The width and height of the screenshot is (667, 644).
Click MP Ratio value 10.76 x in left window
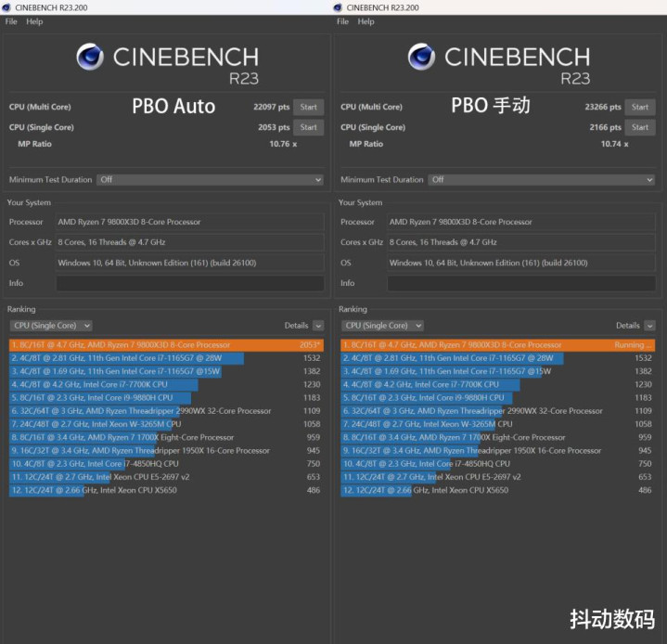click(283, 144)
